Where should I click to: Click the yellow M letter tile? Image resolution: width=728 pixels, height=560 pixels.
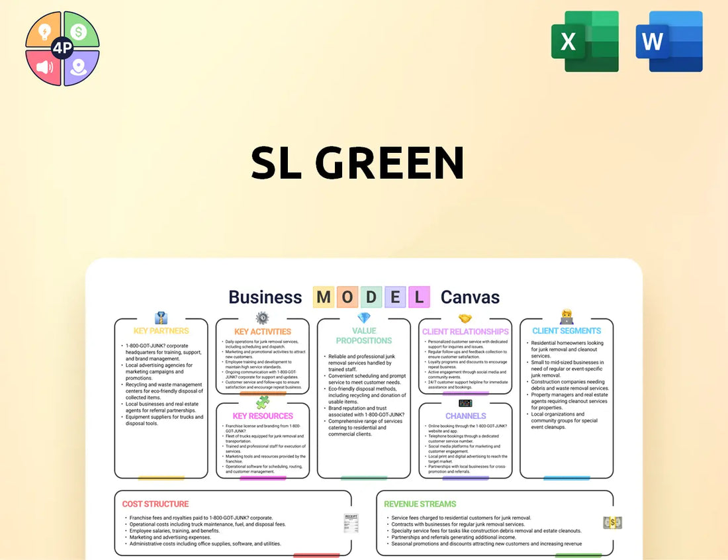(324, 297)
